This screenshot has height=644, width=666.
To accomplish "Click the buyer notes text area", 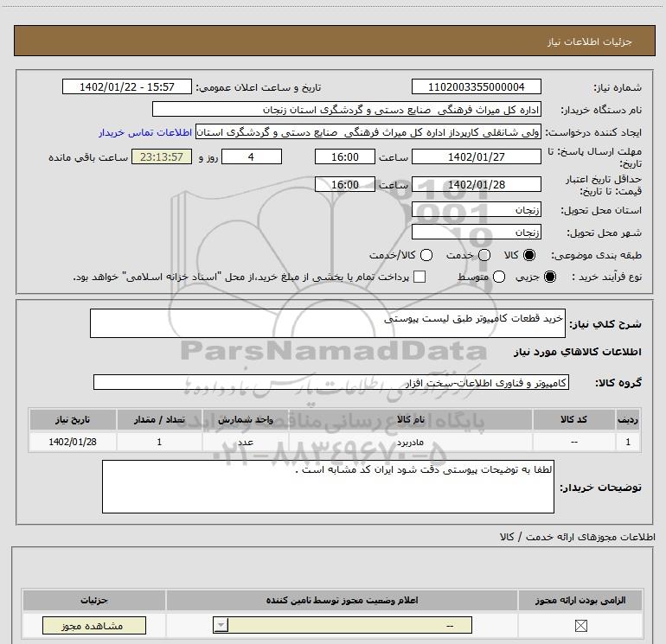I will pyautogui.click(x=328, y=487).
